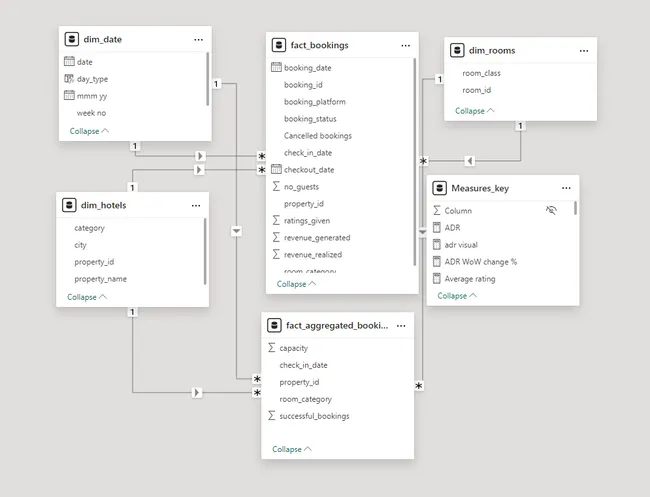Select the fact_bookings table header title
The width and height of the screenshot is (650, 497).
point(319,45)
